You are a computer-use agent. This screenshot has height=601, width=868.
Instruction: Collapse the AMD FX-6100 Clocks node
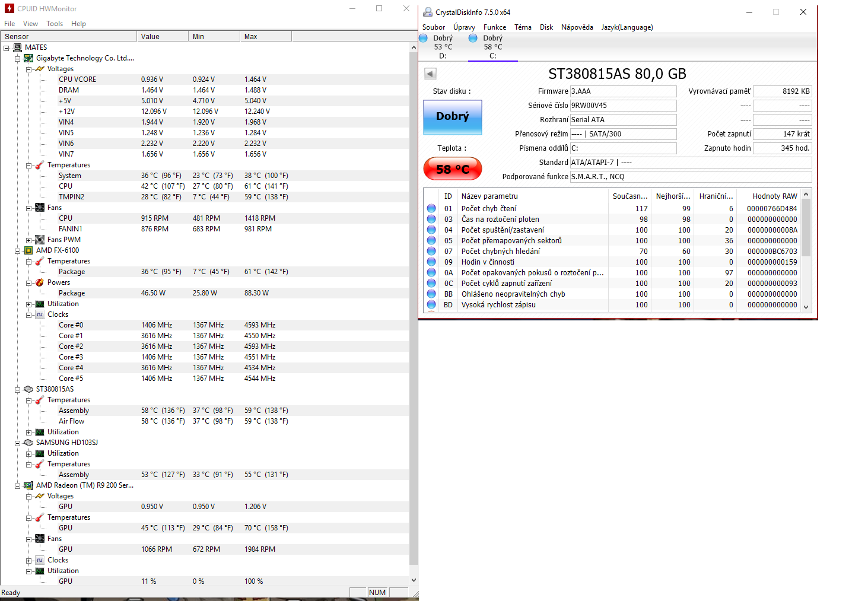[28, 315]
